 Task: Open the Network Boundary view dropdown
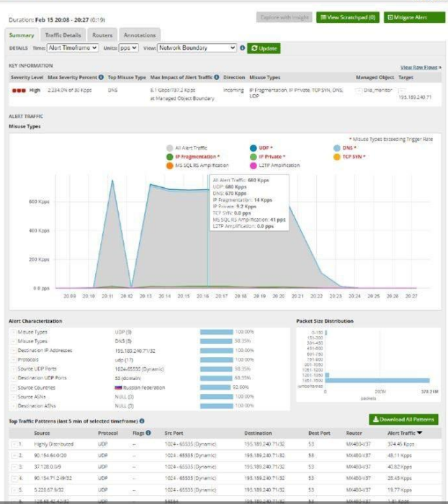coord(197,48)
